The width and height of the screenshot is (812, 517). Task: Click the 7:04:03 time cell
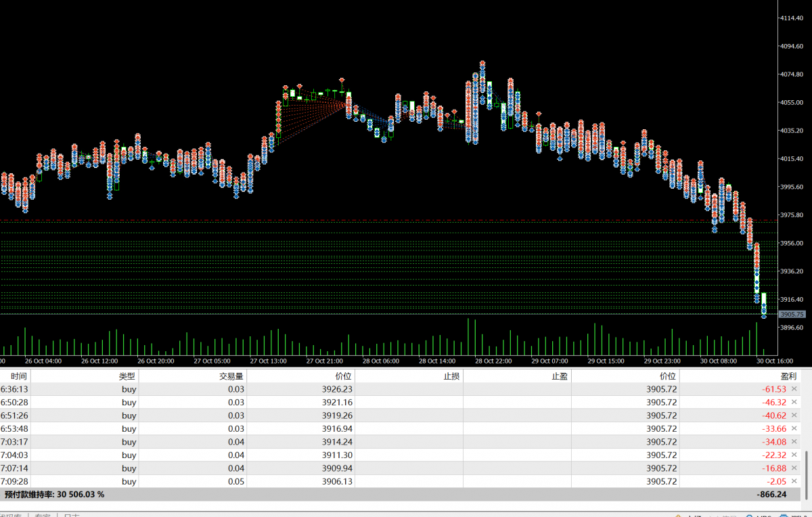click(14, 455)
